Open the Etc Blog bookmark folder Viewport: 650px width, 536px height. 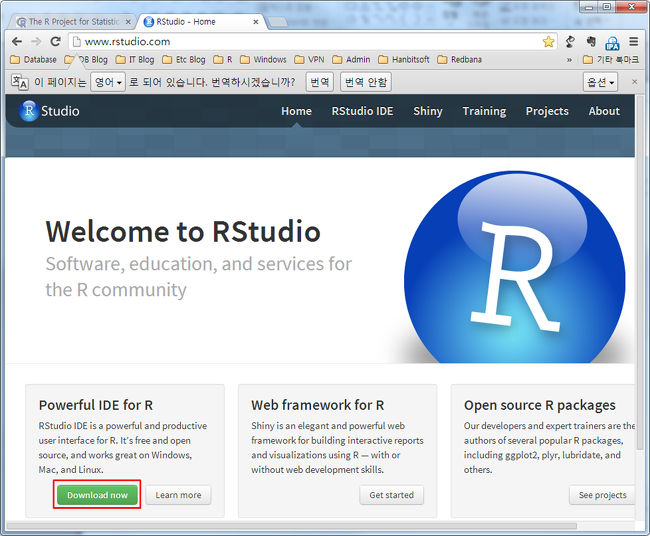click(x=184, y=60)
